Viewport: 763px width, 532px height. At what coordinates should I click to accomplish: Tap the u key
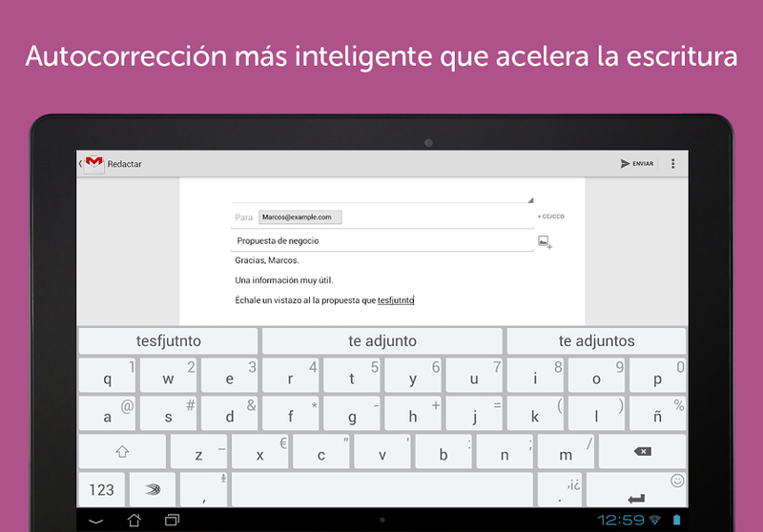click(x=474, y=376)
